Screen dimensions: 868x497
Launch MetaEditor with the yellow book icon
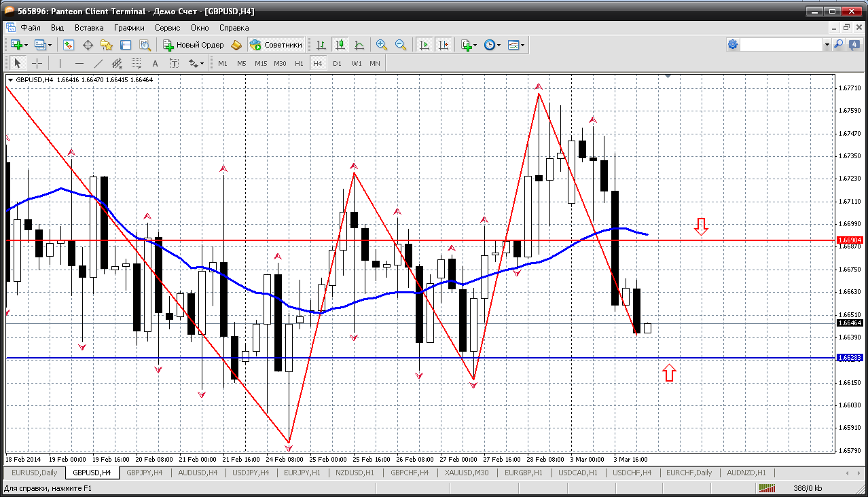pyautogui.click(x=236, y=45)
